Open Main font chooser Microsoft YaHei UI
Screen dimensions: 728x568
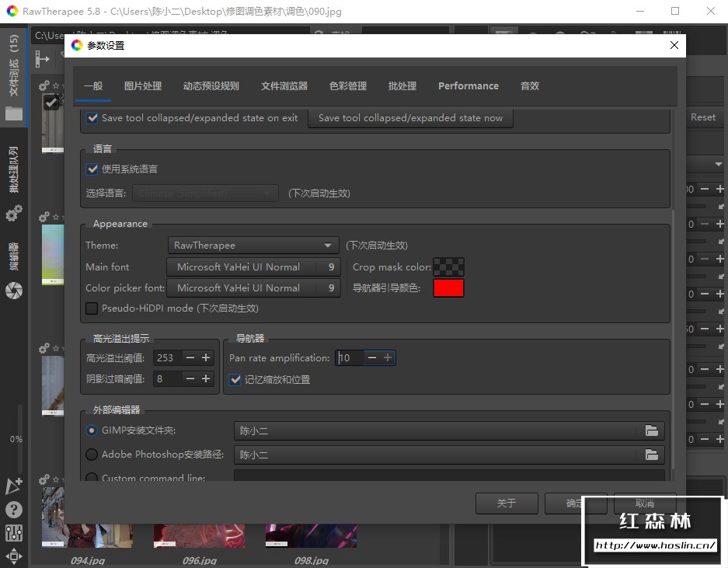253,267
